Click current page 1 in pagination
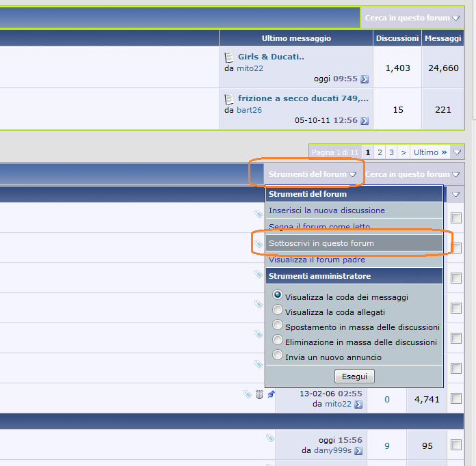This screenshot has height=466, width=476. click(368, 152)
